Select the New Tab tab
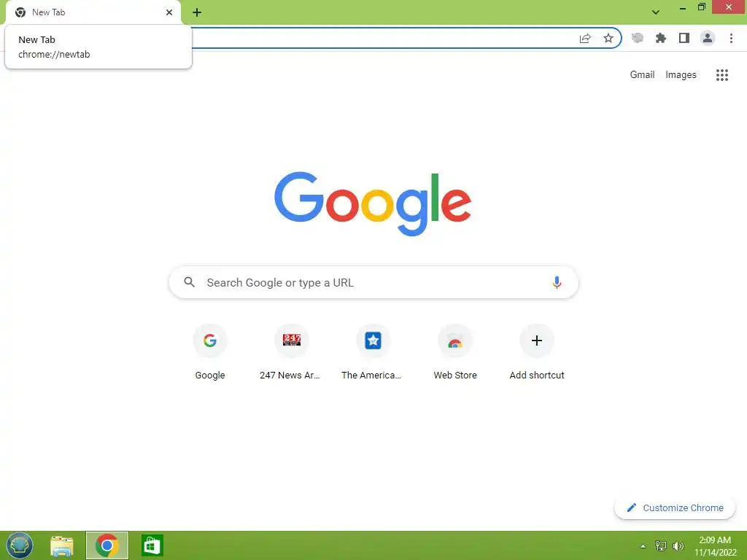Viewport: 747px width, 560px height. pos(93,12)
